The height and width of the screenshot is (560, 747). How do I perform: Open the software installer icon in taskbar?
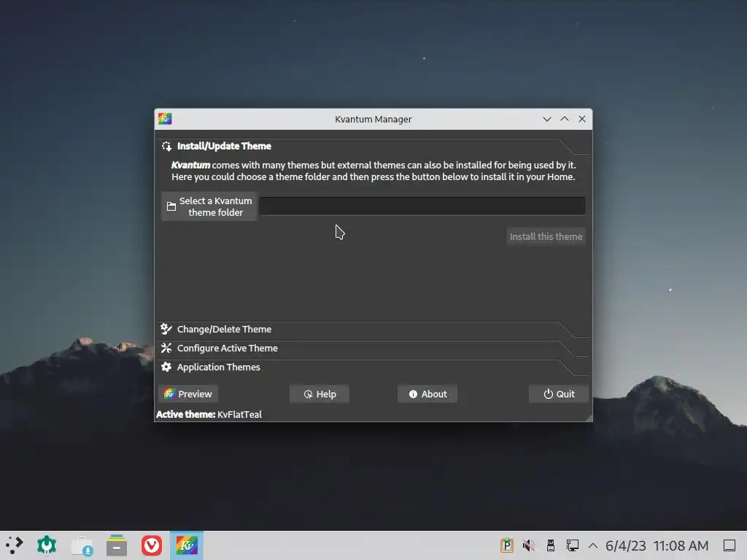(x=82, y=545)
